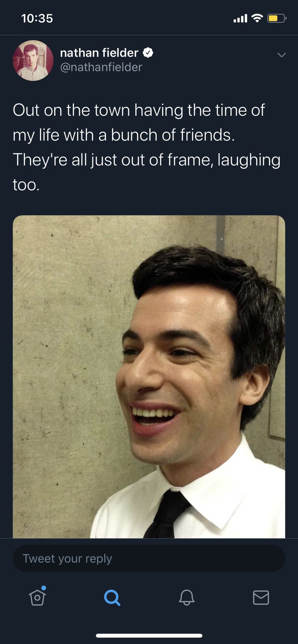Open the Messages envelope tab
This screenshot has width=298, height=644.
261,597
